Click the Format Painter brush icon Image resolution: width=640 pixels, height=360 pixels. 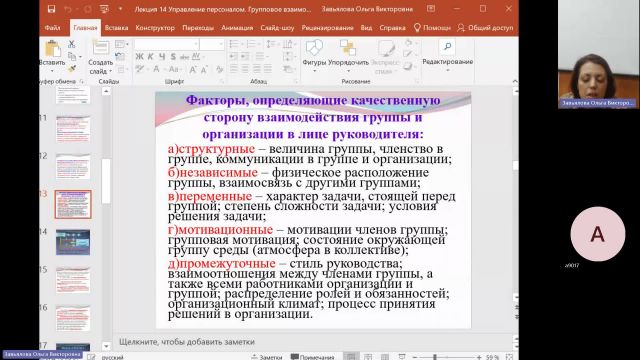tap(72, 68)
